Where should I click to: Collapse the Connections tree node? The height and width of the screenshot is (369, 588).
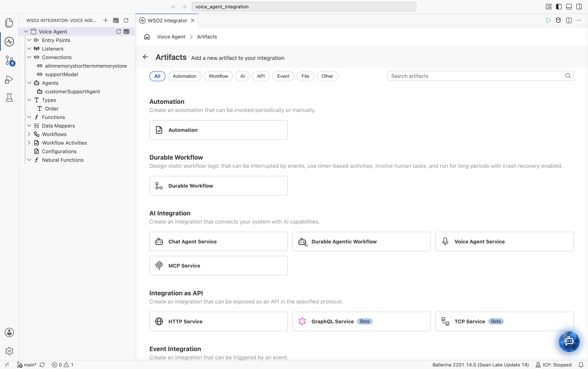pos(29,57)
